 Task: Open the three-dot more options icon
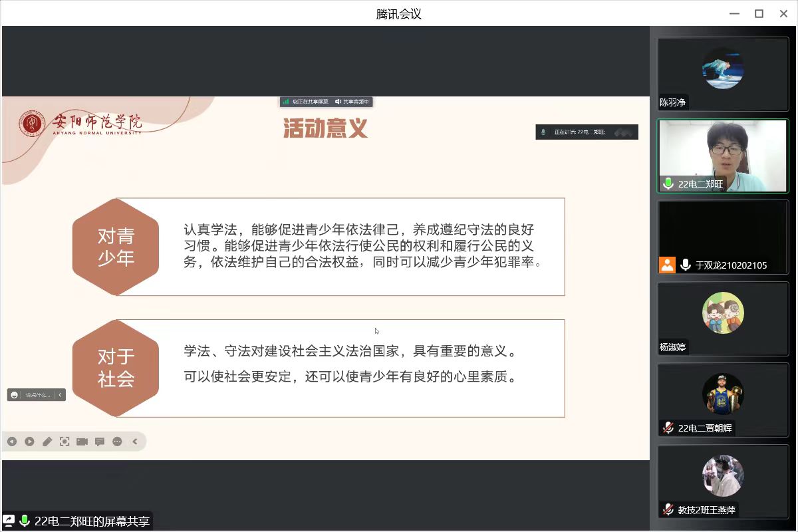[117, 442]
